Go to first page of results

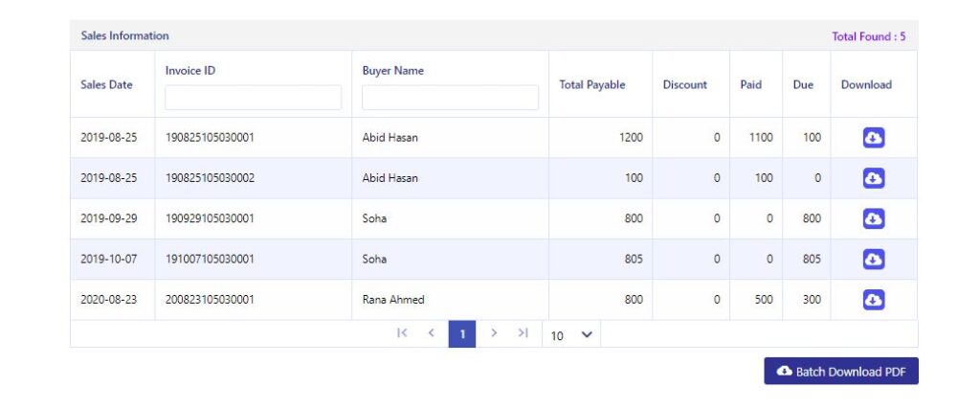point(402,333)
